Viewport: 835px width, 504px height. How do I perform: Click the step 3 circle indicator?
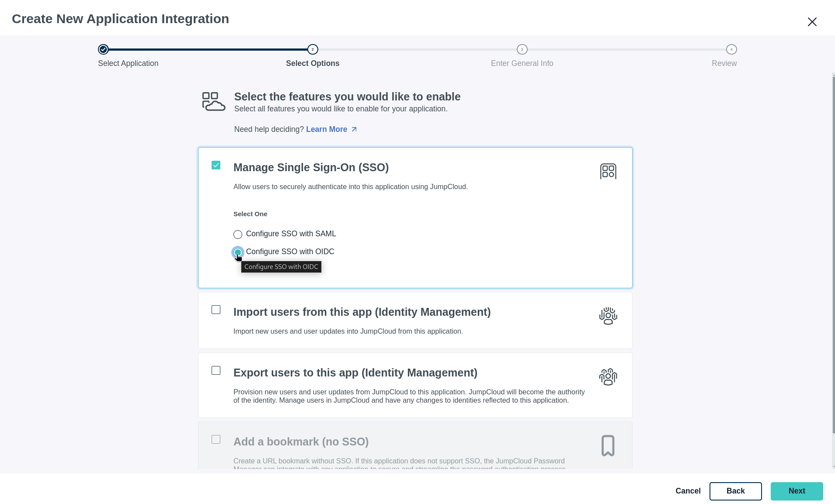tap(522, 49)
